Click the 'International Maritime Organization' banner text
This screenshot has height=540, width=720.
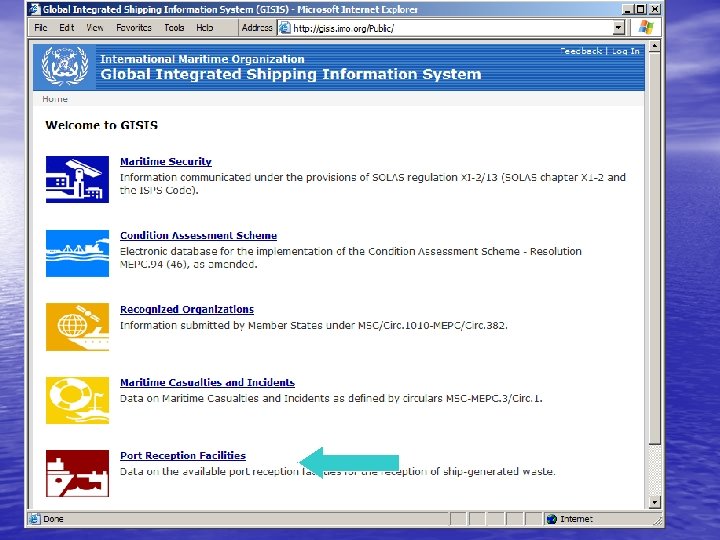202,59
